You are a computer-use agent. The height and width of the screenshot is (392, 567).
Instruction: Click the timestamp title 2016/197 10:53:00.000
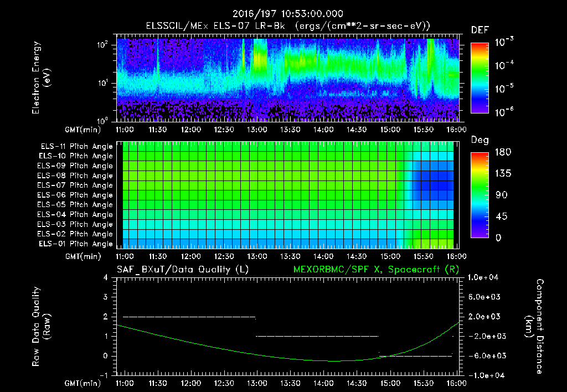tap(287, 14)
